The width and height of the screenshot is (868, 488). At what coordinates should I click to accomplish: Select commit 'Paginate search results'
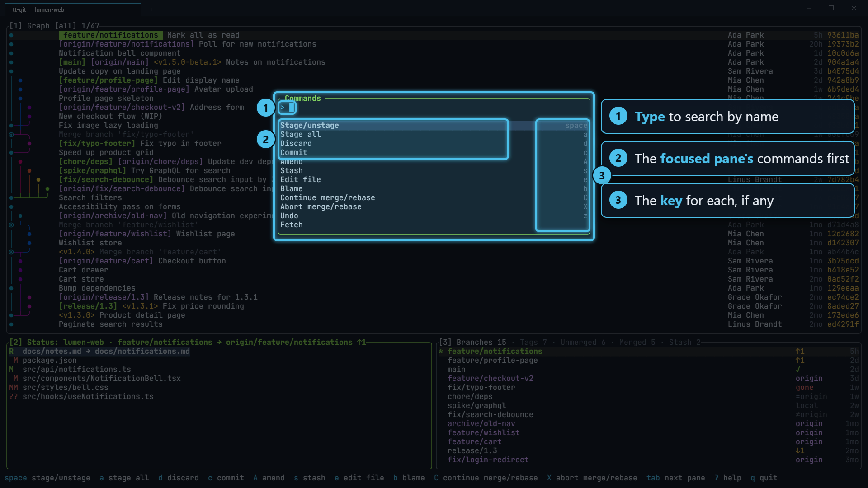[434, 324]
